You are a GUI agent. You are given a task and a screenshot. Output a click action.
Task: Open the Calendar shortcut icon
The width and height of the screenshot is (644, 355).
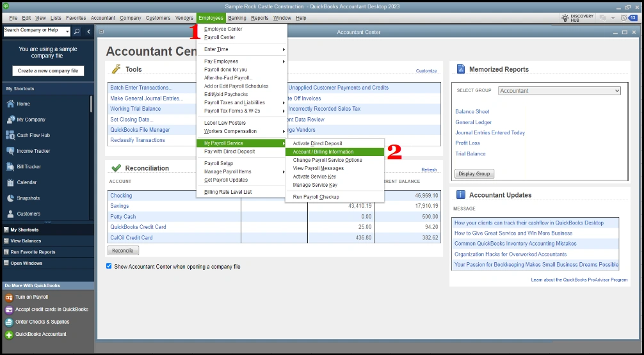tap(10, 183)
